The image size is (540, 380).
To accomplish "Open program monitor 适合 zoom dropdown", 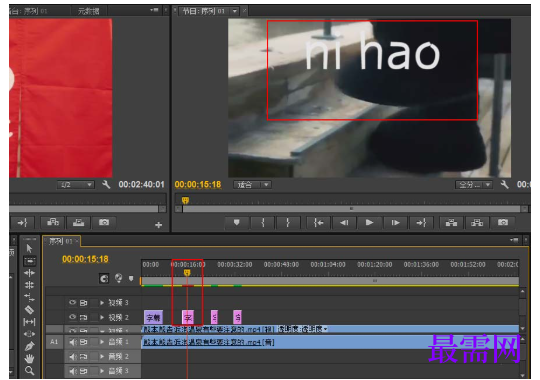I will coord(253,185).
